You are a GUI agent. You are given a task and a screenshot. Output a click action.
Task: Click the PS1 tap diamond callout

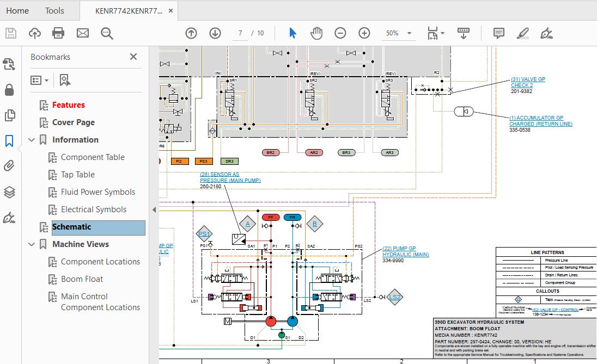(x=204, y=234)
